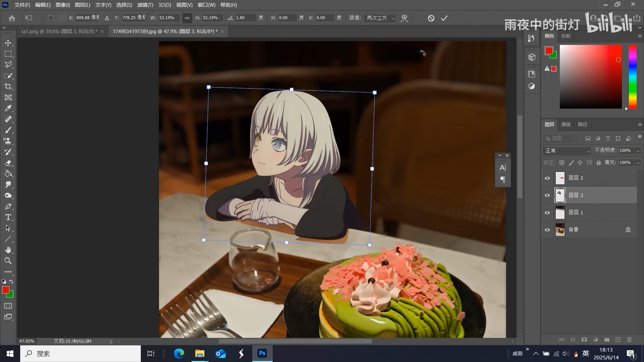Click the W width input field
The height and width of the screenshot is (362, 644).
pyautogui.click(x=169, y=18)
